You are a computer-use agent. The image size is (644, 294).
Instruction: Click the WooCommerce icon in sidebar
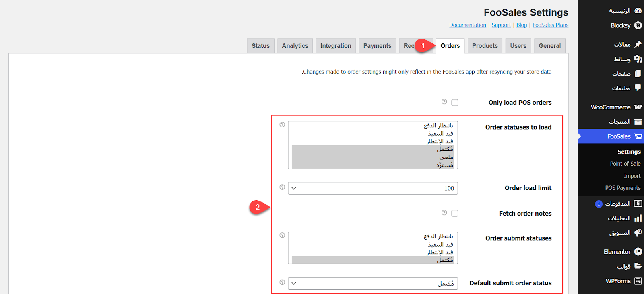pos(638,107)
